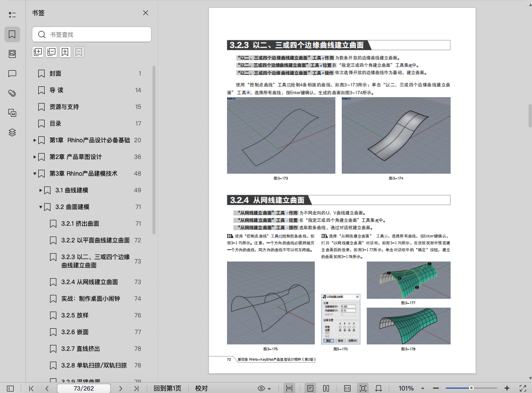Toggle continuous scrolling icon
This screenshot has height=393, width=532.
click(x=289, y=388)
